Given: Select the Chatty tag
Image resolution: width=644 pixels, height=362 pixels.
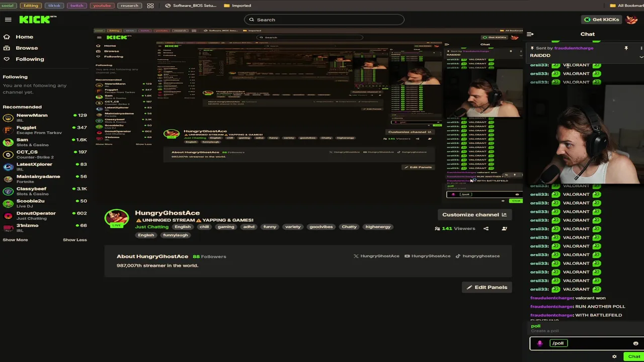Looking at the screenshot, I should [349, 227].
